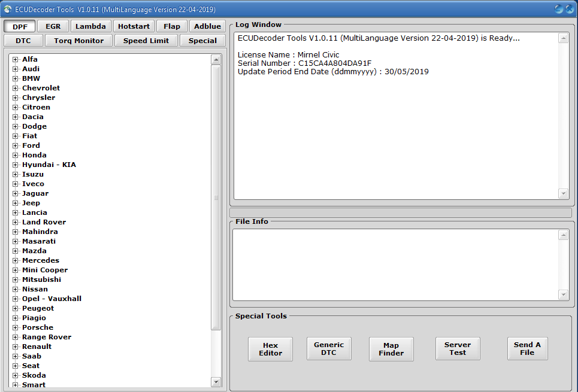Screen dimensions: 578x392
Task: Select Mini Cooper in the tree
Action: tap(45, 270)
